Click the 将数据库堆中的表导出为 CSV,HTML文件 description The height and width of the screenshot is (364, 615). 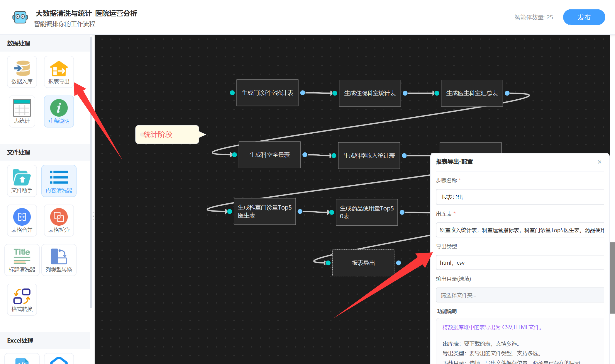tap(493, 327)
